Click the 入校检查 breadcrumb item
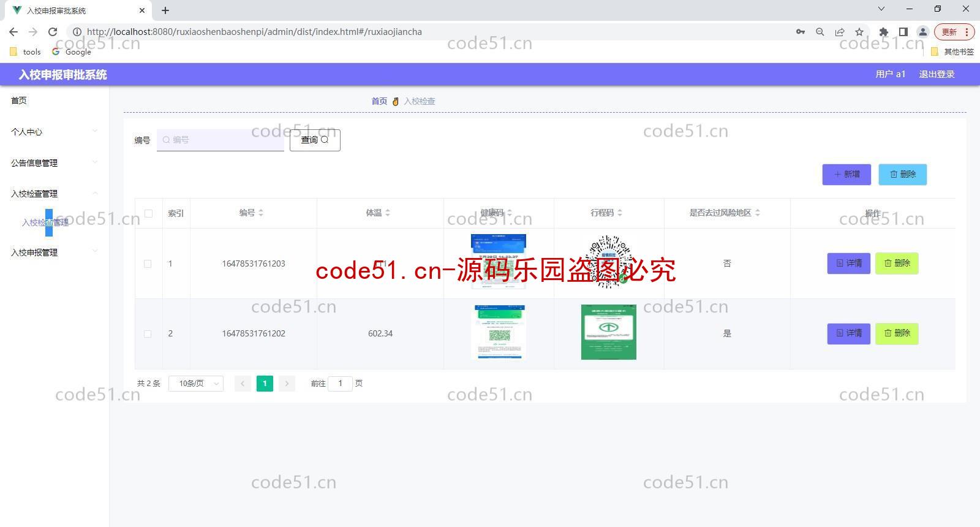Image resolution: width=980 pixels, height=527 pixels. pyautogui.click(x=420, y=101)
